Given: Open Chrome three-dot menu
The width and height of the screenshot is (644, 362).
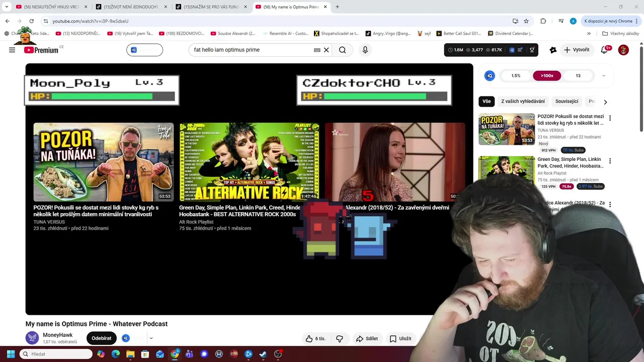Looking at the screenshot, I should (x=636, y=21).
